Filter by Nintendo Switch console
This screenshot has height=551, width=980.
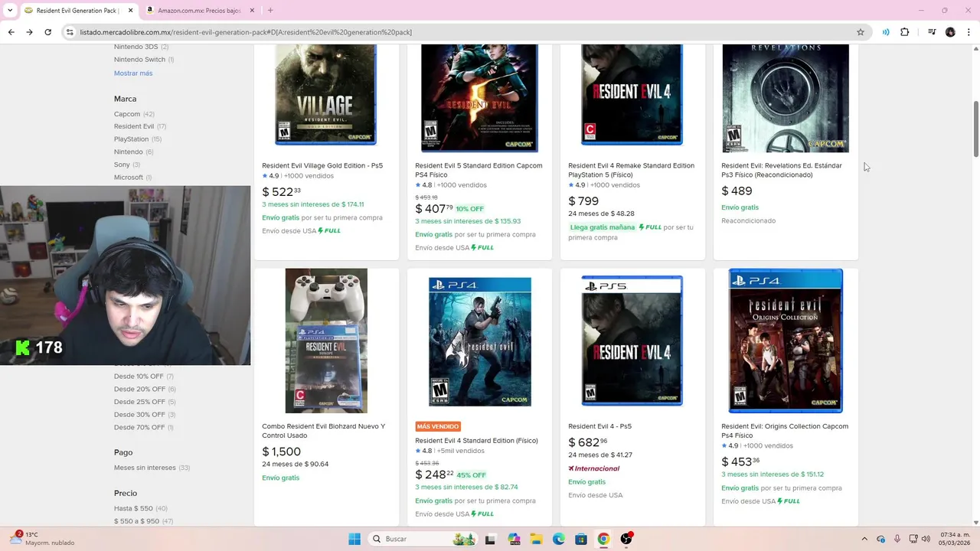pos(139,59)
